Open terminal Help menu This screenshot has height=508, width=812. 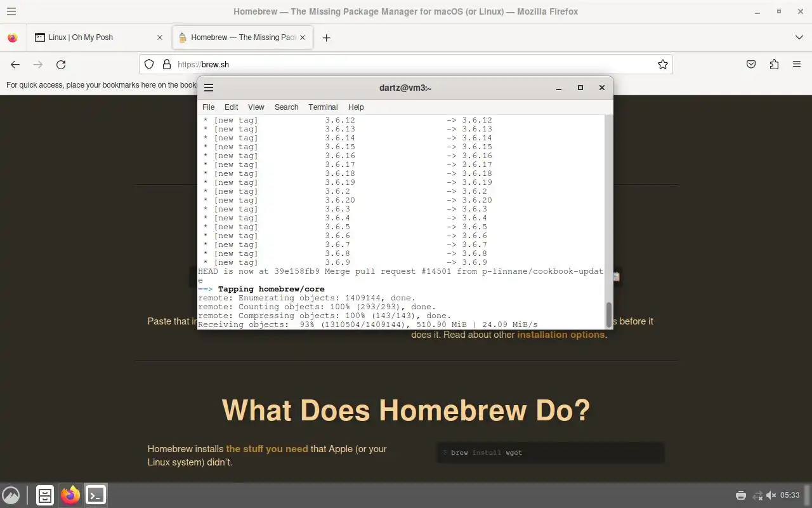pos(356,107)
